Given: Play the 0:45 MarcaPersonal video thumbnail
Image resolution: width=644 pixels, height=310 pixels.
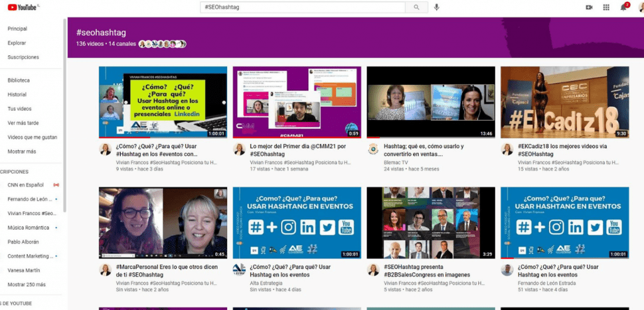Looking at the screenshot, I should pyautogui.click(x=163, y=223).
